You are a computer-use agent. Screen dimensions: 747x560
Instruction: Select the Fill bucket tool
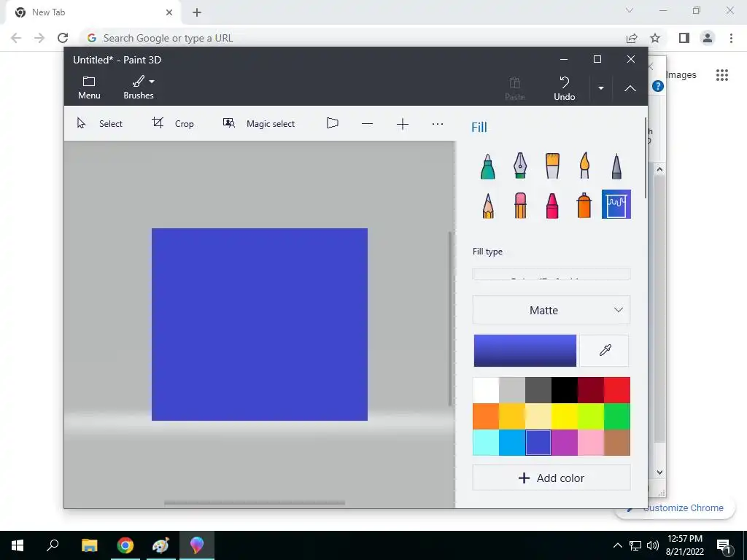pos(616,204)
